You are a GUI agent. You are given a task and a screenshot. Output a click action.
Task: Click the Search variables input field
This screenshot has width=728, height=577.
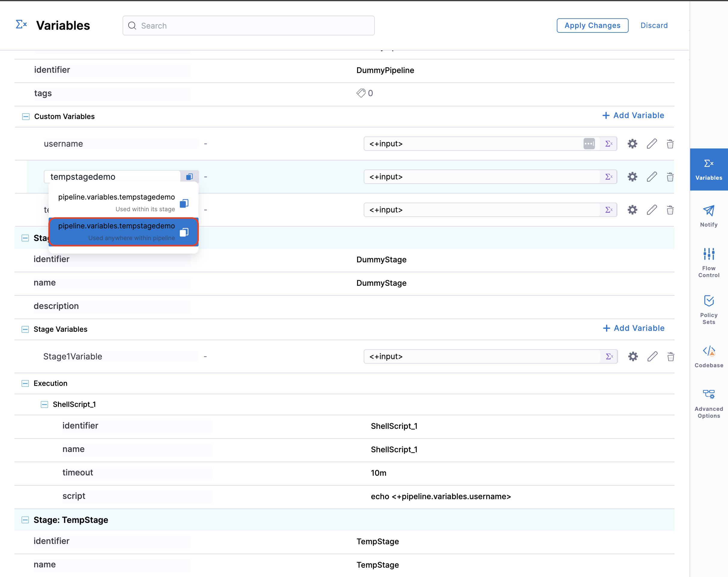[x=248, y=26]
